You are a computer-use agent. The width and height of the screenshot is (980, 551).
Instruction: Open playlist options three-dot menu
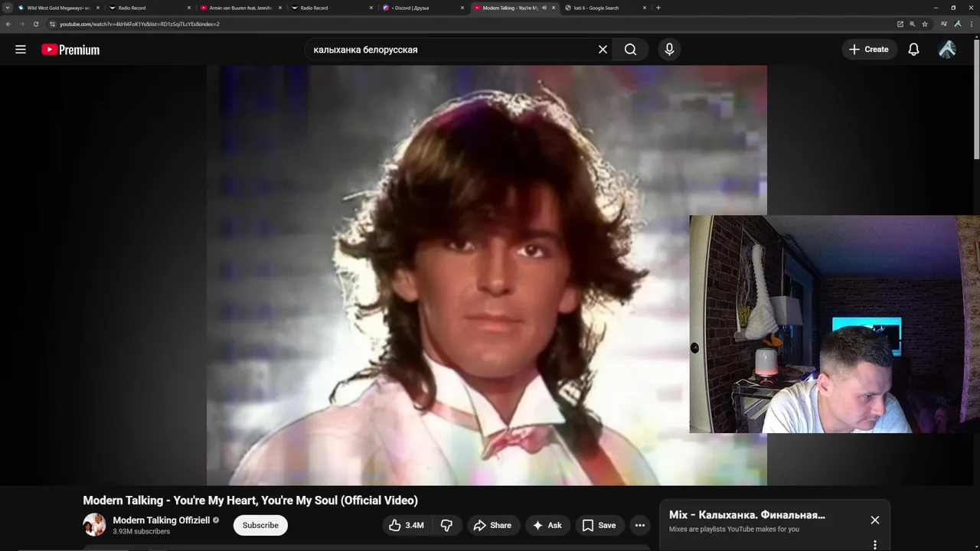point(875,545)
